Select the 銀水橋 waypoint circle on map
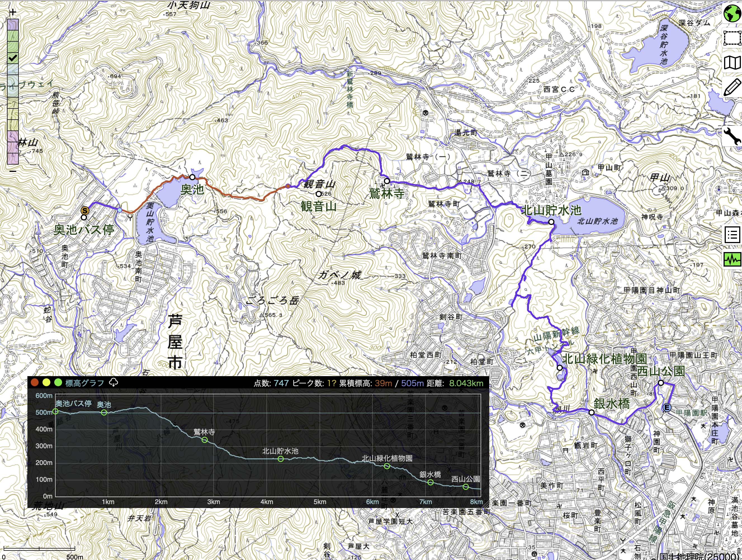 (592, 412)
